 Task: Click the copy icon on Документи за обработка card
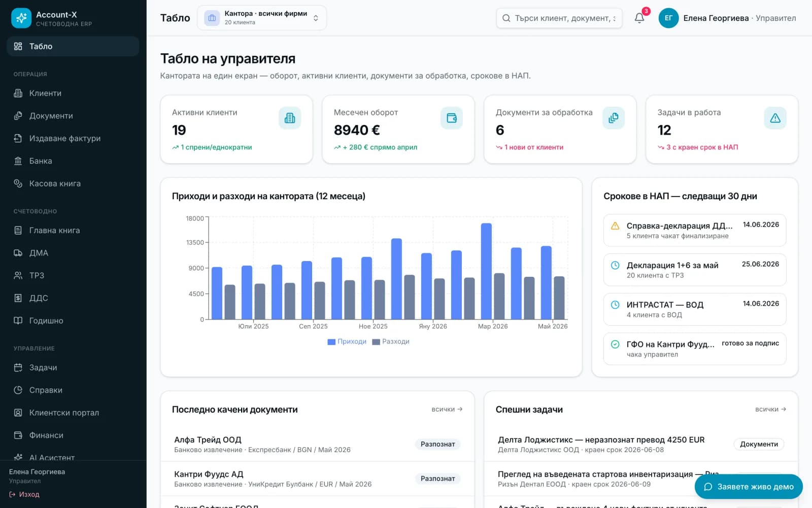[614, 118]
